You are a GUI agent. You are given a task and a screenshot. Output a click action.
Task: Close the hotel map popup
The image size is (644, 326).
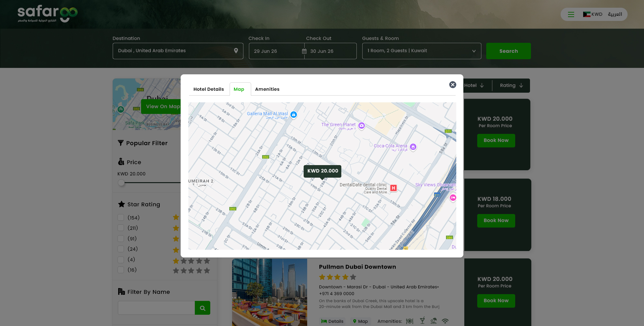452,85
